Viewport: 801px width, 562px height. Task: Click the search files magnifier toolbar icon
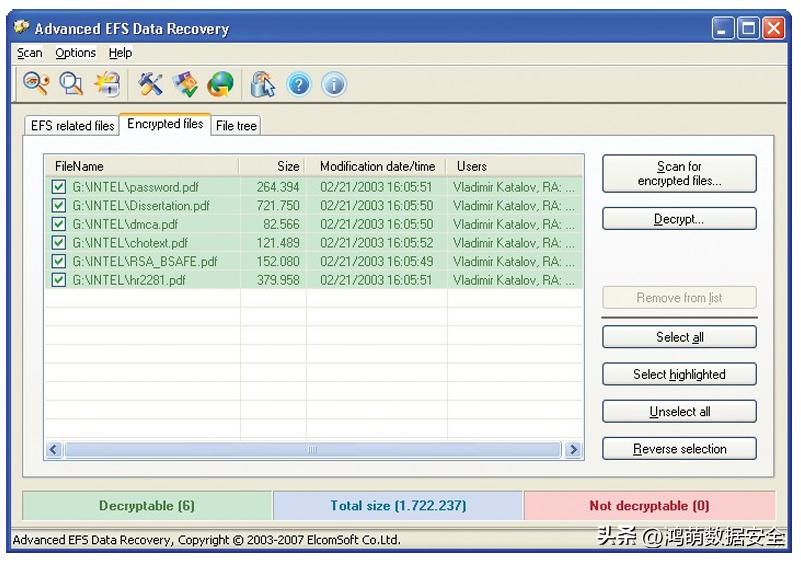[x=72, y=83]
